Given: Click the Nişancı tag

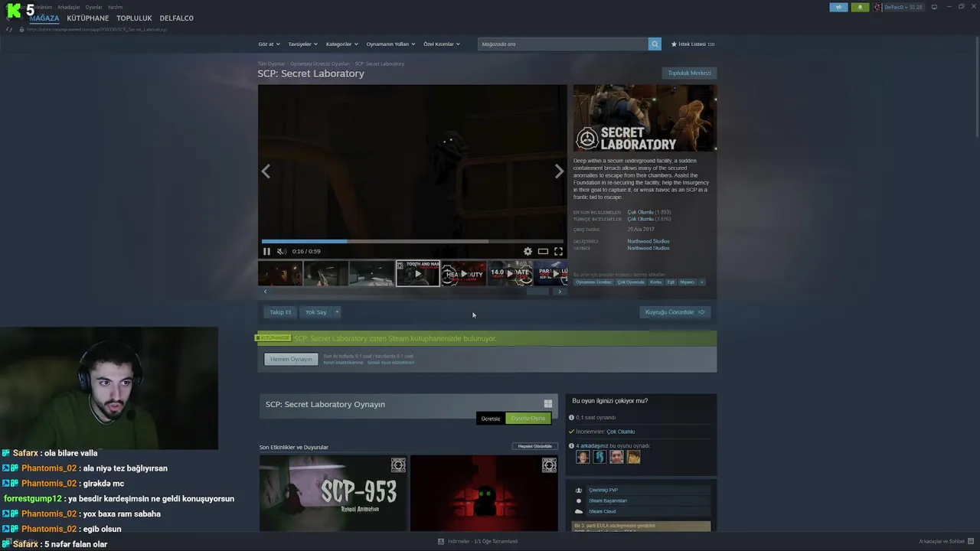Looking at the screenshot, I should pos(688,282).
